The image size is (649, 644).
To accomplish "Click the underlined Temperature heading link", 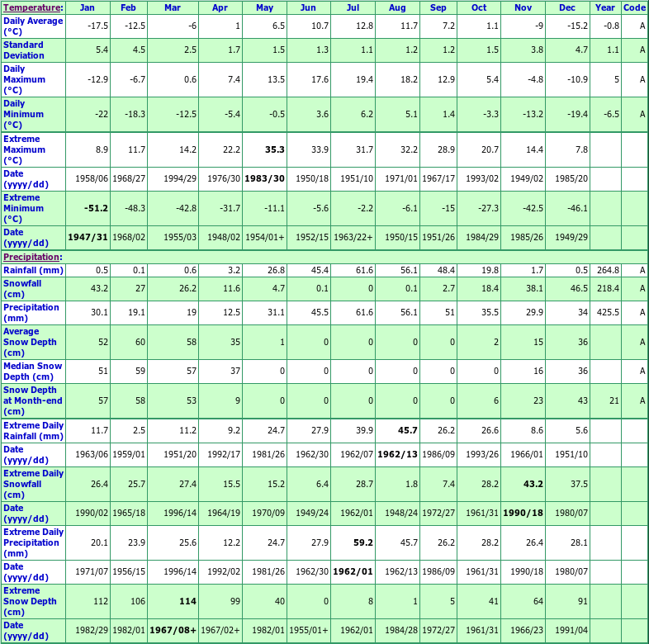I will (x=29, y=7).
